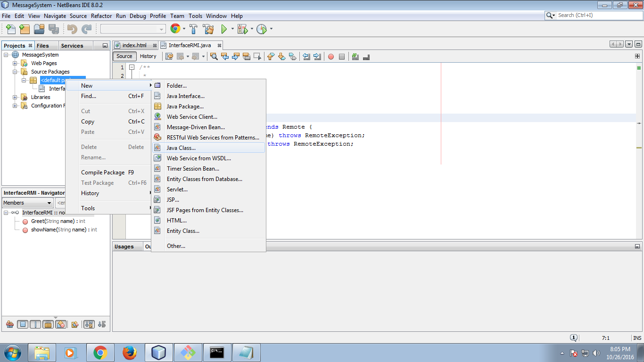
Task: Expand the Libraries tree node
Action: click(15, 97)
